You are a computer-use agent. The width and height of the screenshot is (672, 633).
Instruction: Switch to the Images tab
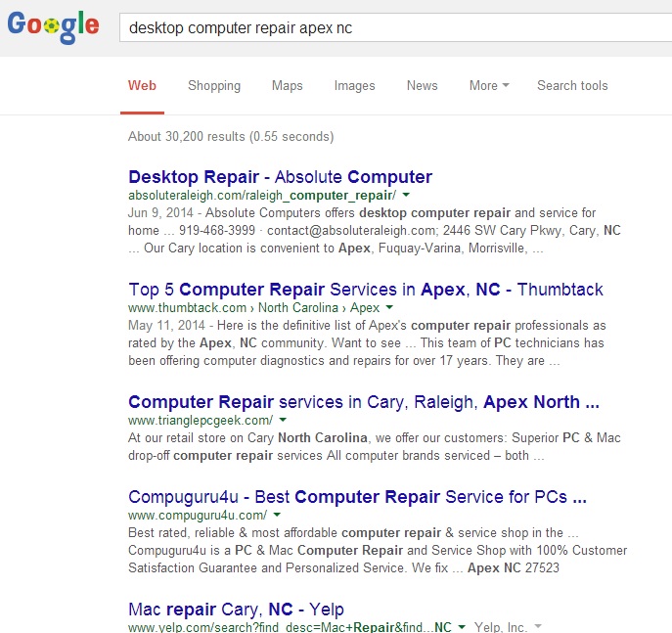coord(354,85)
